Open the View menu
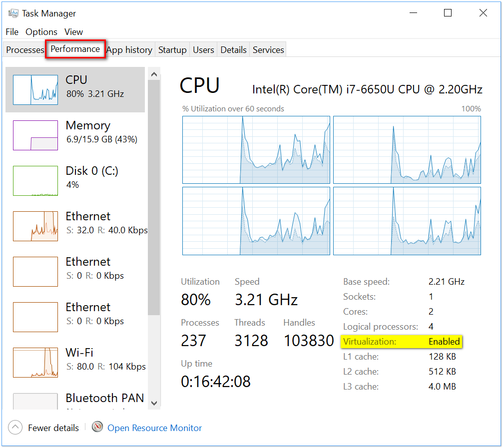Screen dimensions: 503x448 tap(73, 32)
